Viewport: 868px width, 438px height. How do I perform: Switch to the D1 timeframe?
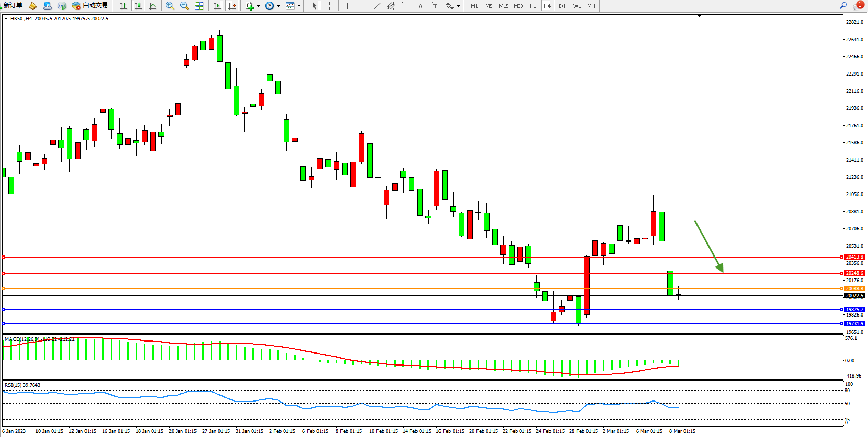point(562,6)
